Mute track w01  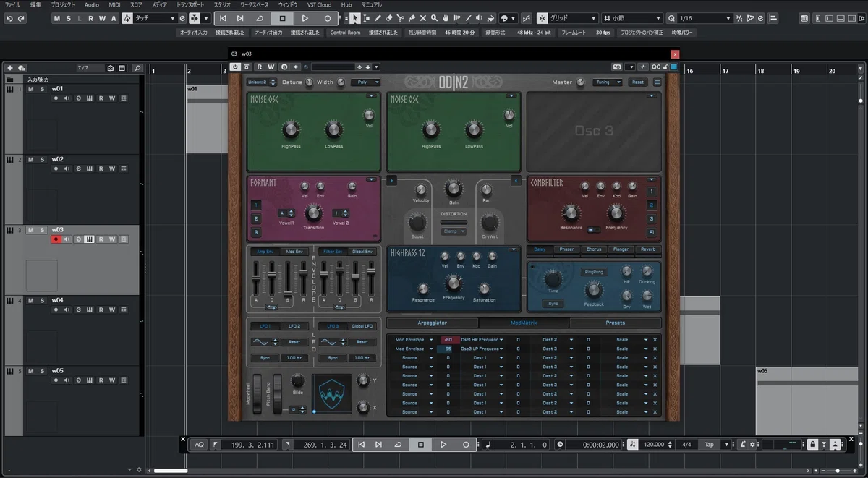(31, 89)
